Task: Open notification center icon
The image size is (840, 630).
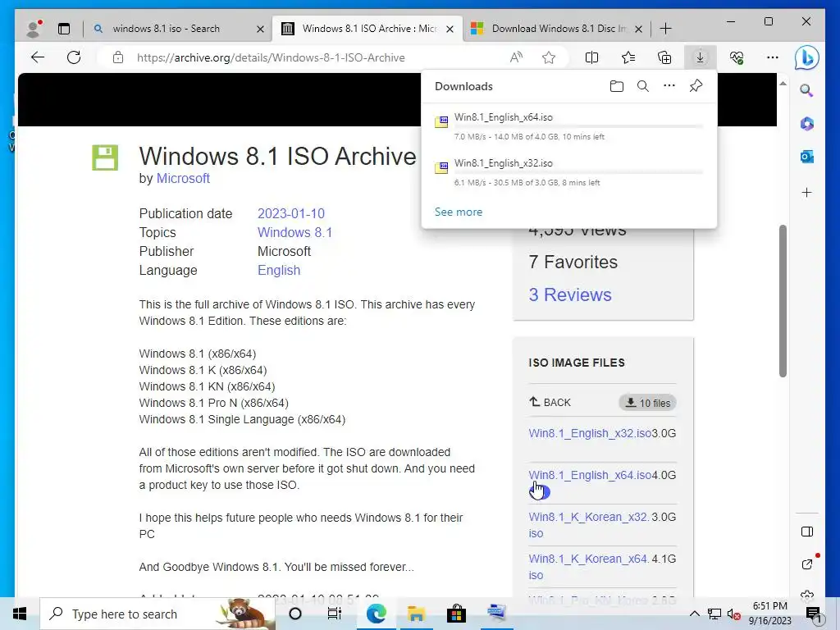Action: point(814,614)
